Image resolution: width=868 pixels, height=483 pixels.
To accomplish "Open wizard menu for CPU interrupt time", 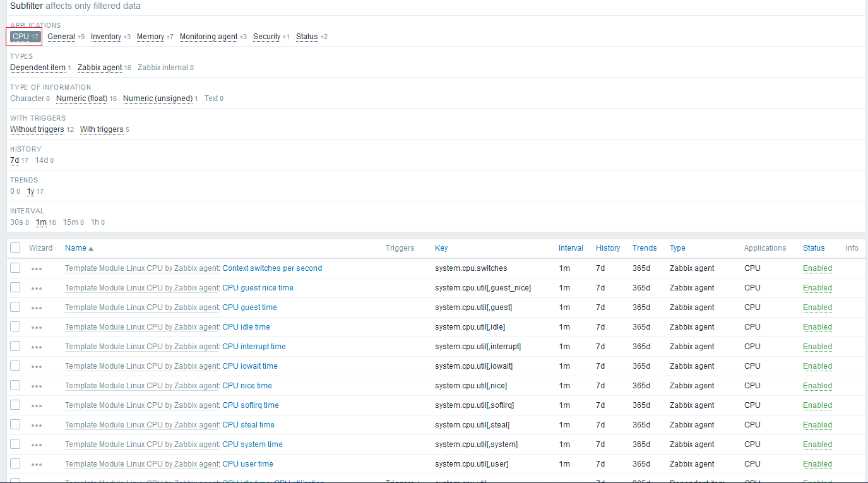I will 37,346.
